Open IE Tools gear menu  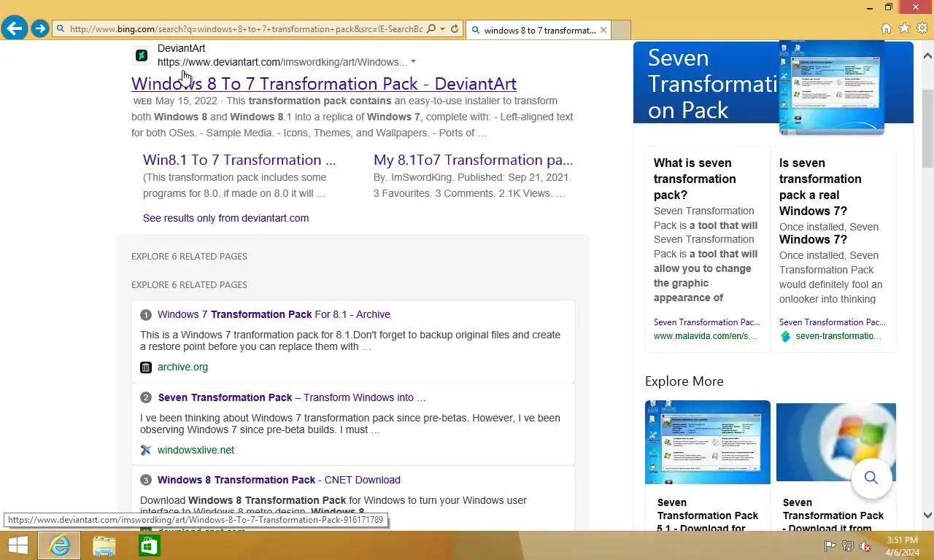(x=922, y=28)
